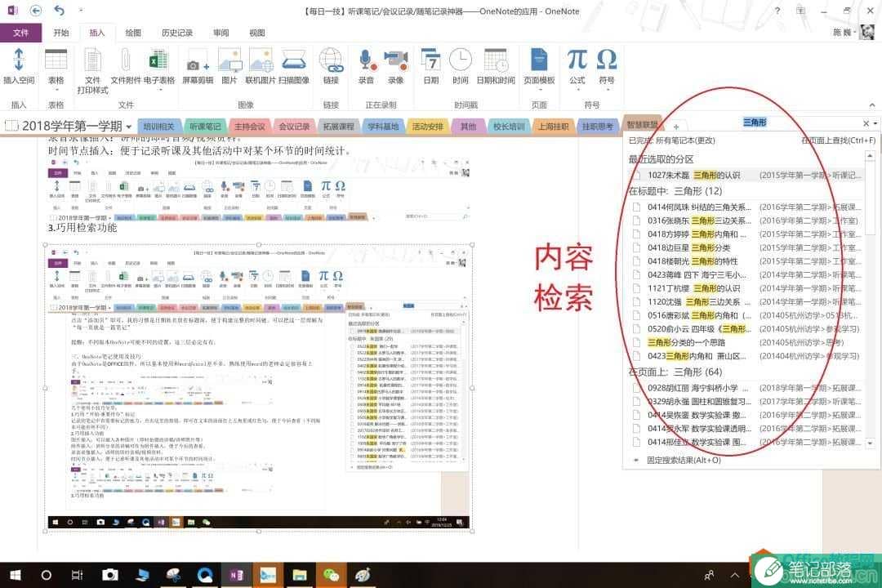Click 所有笔记本(更改) search scope link
This screenshot has width=882, height=588.
coord(685,140)
